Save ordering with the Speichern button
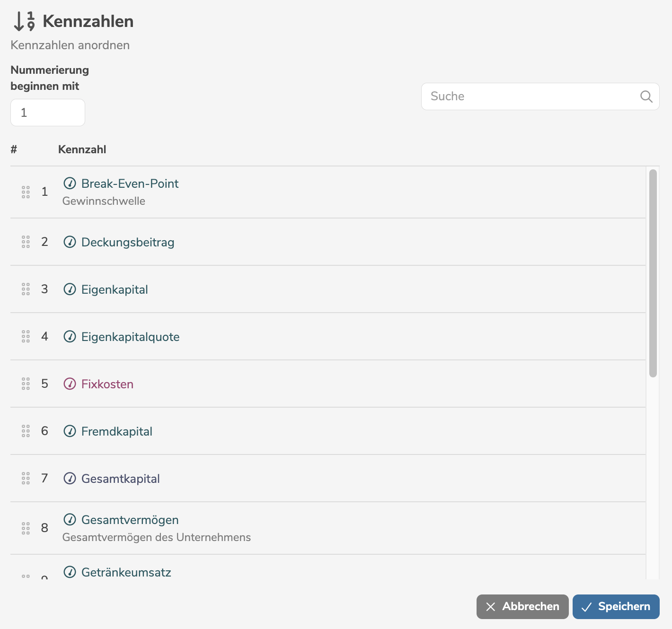Screen dimensions: 672x629 pyautogui.click(x=616, y=607)
